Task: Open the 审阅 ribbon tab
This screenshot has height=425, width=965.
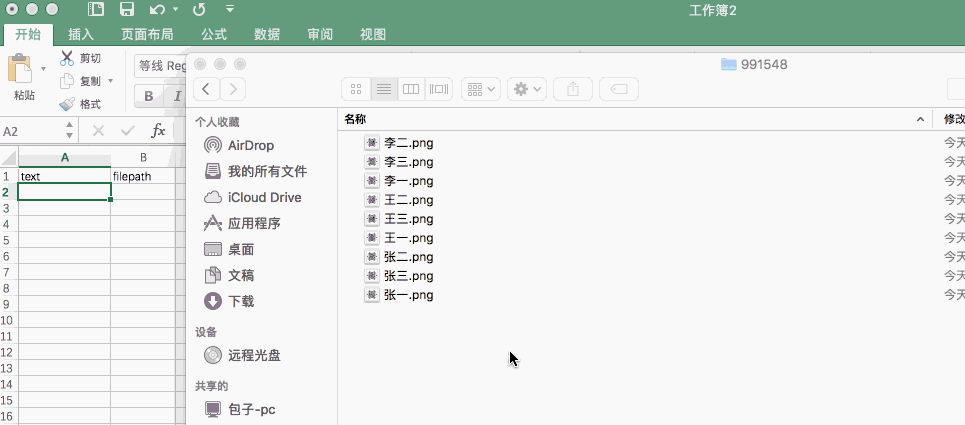Action: coord(320,34)
